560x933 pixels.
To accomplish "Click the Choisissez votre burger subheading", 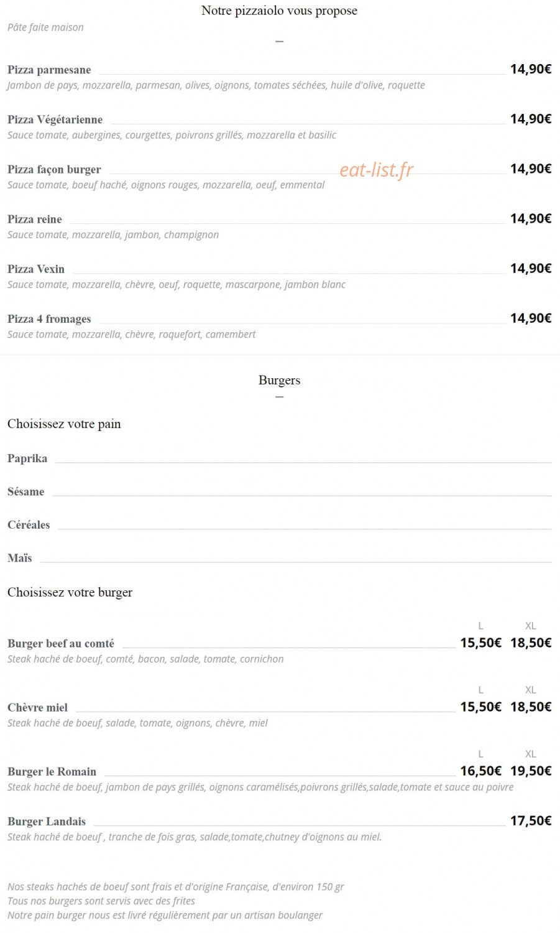I will tap(70, 592).
